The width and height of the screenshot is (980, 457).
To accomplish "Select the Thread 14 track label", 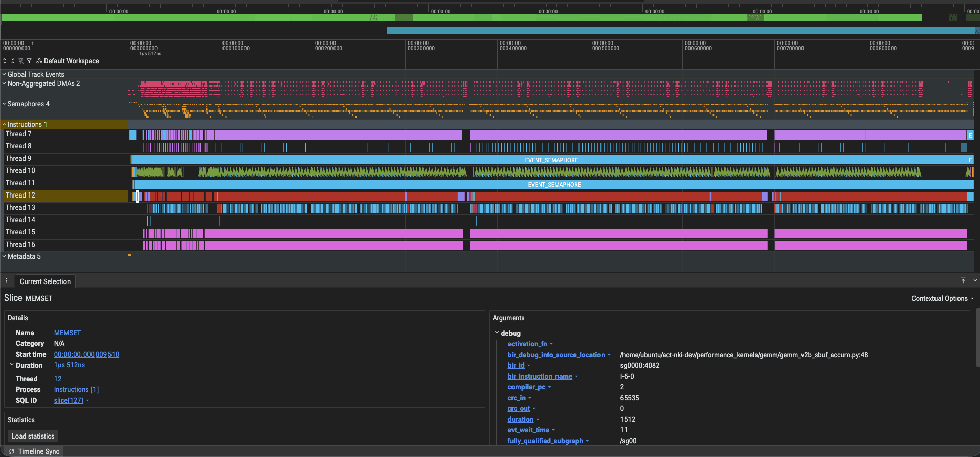I will click(20, 220).
